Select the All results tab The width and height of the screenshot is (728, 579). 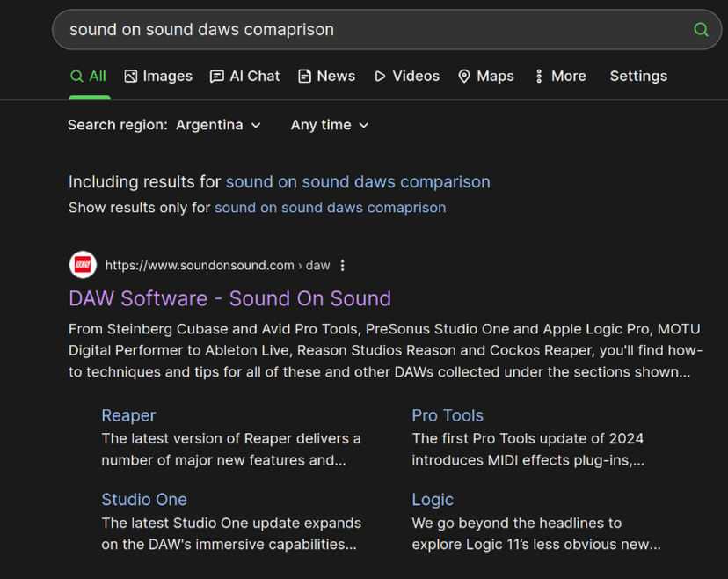tap(89, 77)
